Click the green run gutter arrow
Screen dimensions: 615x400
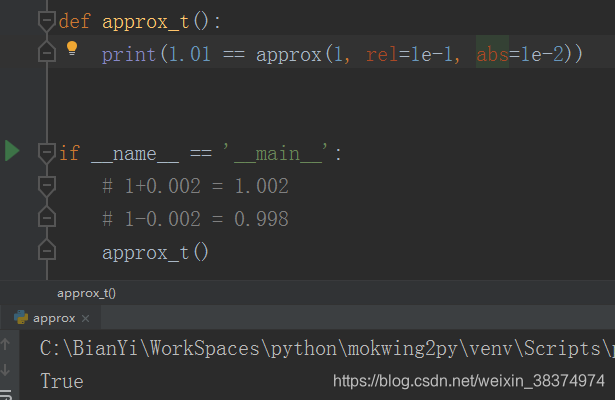click(12, 151)
